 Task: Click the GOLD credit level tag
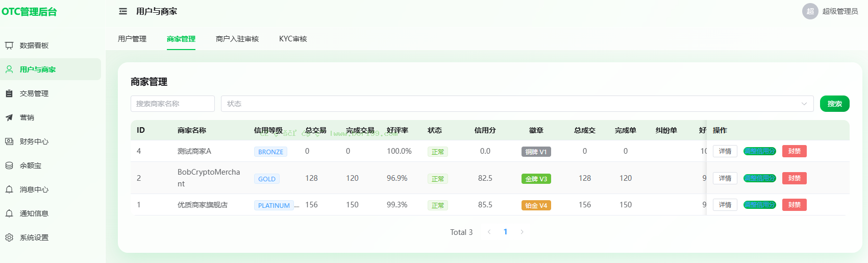coord(267,179)
